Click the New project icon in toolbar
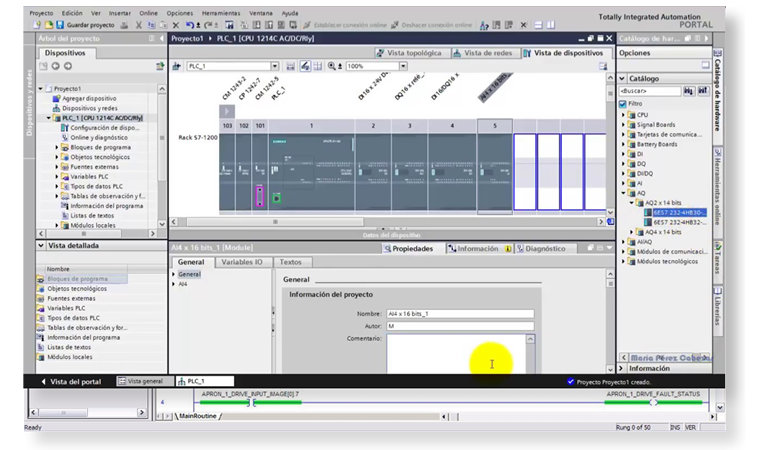Image resolution: width=768 pixels, height=450 pixels. point(37,25)
